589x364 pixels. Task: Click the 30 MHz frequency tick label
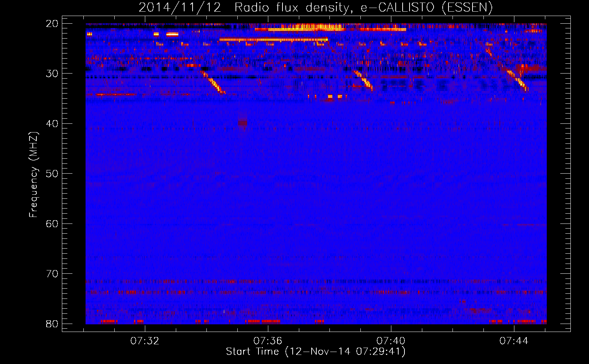pyautogui.click(x=52, y=74)
